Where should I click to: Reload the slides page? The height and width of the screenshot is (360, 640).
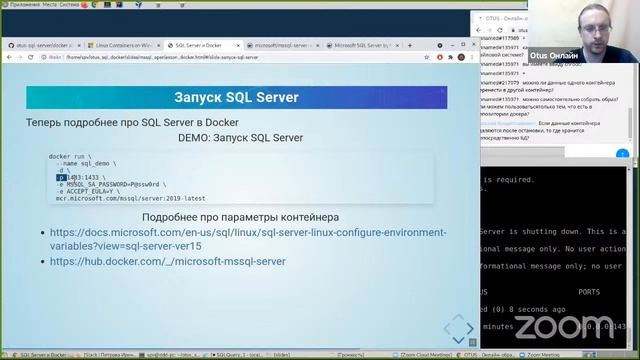pyautogui.click(x=31, y=58)
